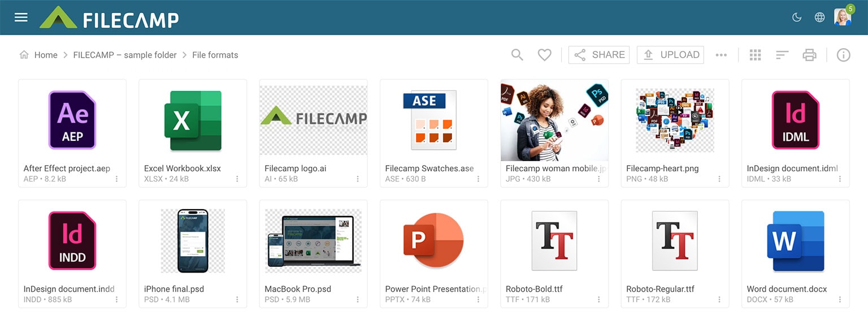Image resolution: width=868 pixels, height=324 pixels.
Task: Open the InDesign INDD file icon
Action: click(x=72, y=240)
